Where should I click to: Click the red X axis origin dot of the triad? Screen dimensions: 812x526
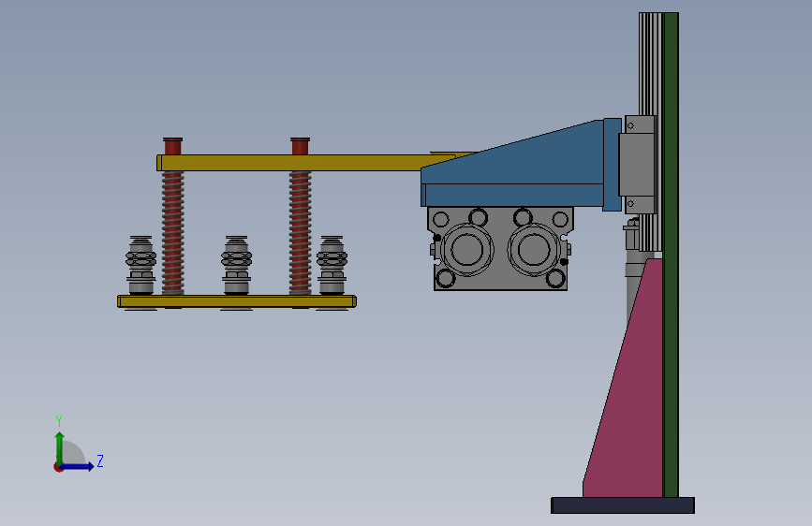tap(58, 467)
